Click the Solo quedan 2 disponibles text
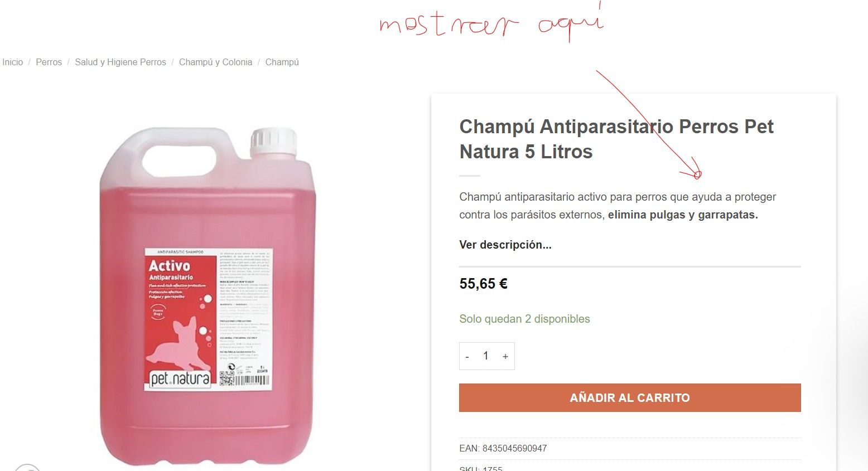The width and height of the screenshot is (868, 471). (x=524, y=319)
